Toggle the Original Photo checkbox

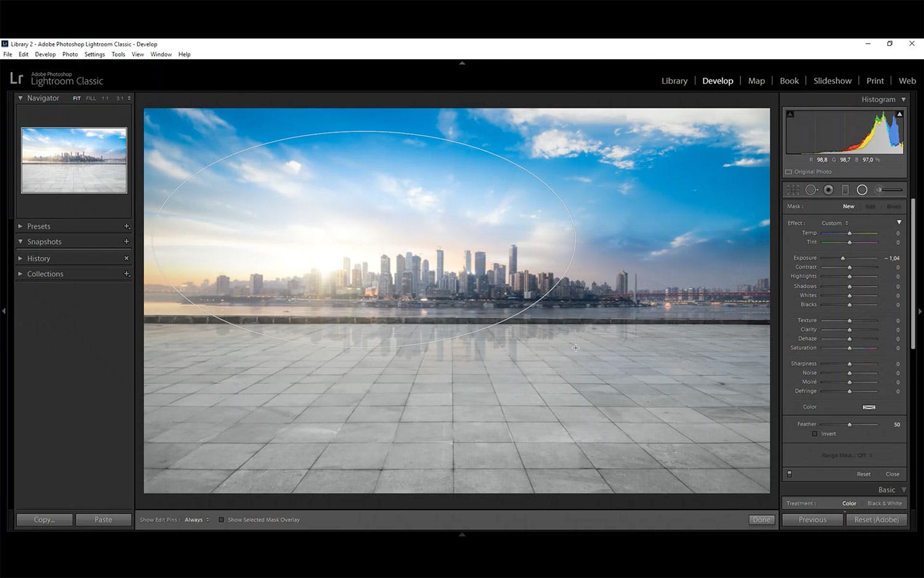788,172
